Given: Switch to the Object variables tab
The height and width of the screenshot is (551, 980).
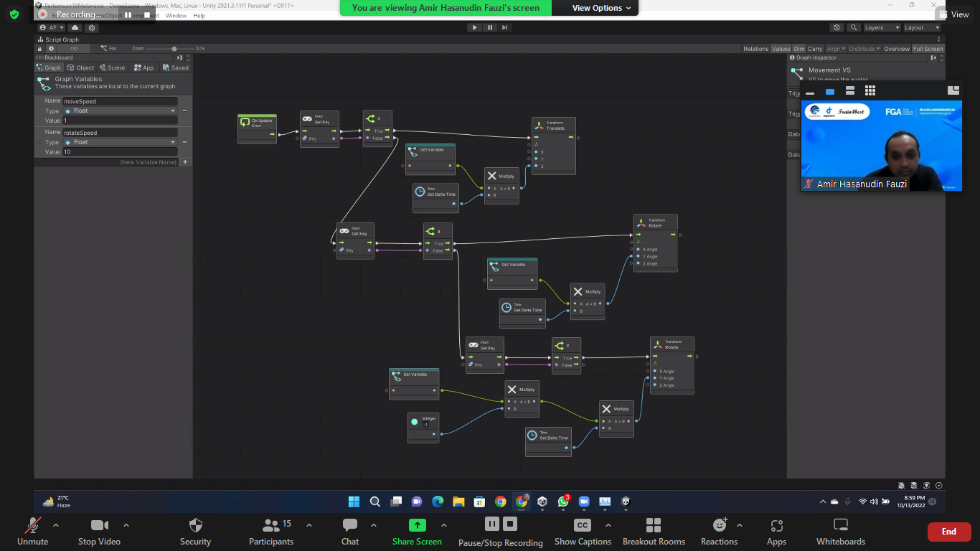Looking at the screenshot, I should click(x=81, y=68).
